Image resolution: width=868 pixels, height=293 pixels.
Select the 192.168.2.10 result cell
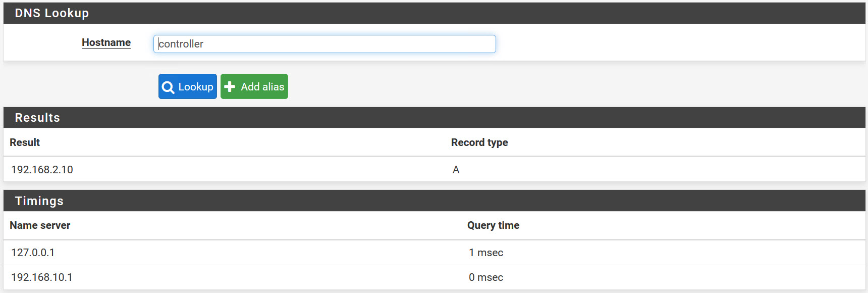click(42, 170)
